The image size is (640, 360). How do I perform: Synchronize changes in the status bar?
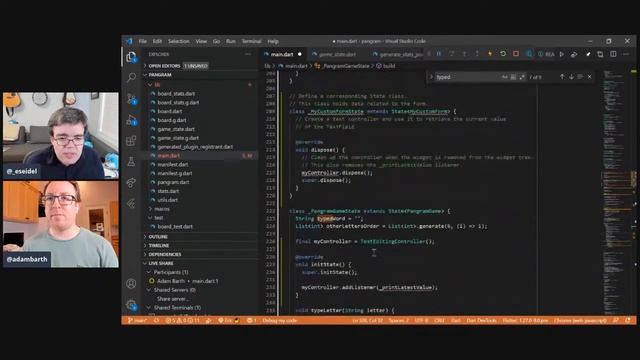pyautogui.click(x=157, y=320)
